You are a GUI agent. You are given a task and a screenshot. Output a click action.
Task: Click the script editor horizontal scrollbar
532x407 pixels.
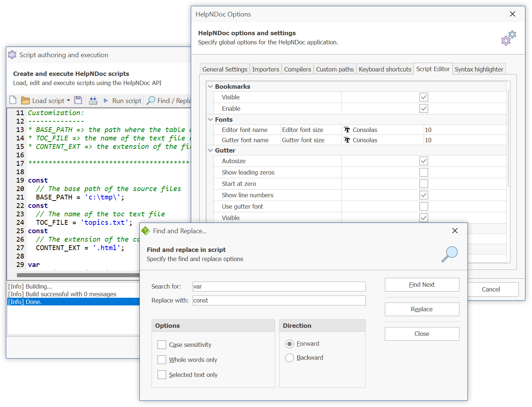(78, 275)
